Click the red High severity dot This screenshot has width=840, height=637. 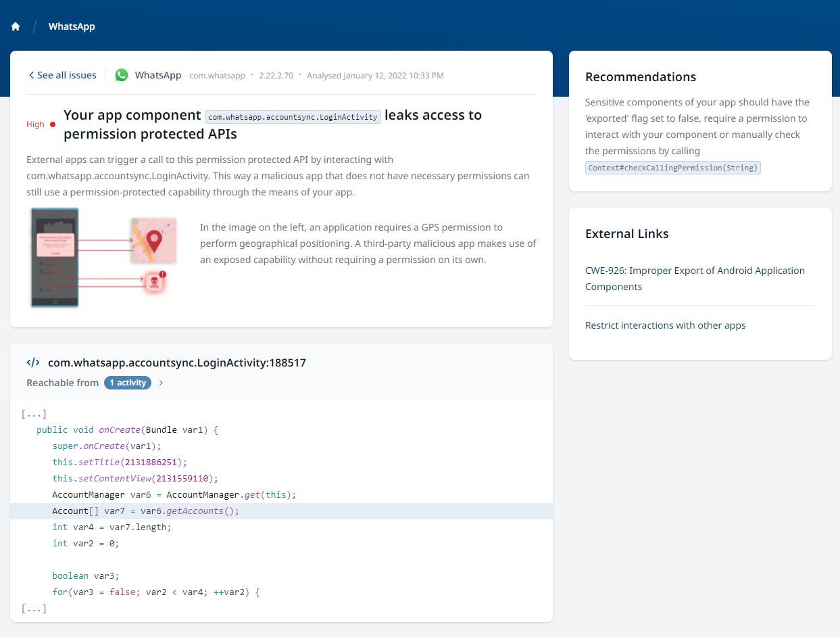(x=53, y=124)
